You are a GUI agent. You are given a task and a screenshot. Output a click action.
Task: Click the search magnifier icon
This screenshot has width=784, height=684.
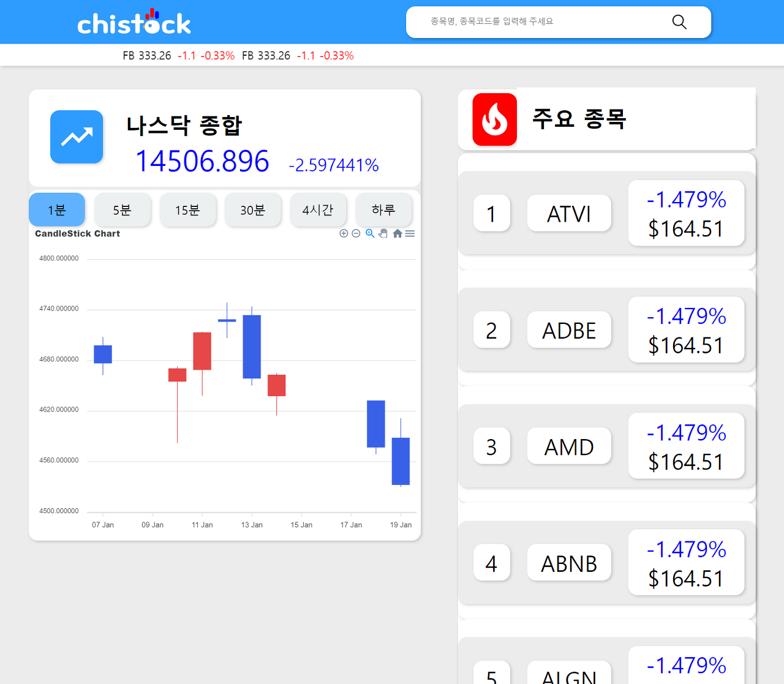679,22
